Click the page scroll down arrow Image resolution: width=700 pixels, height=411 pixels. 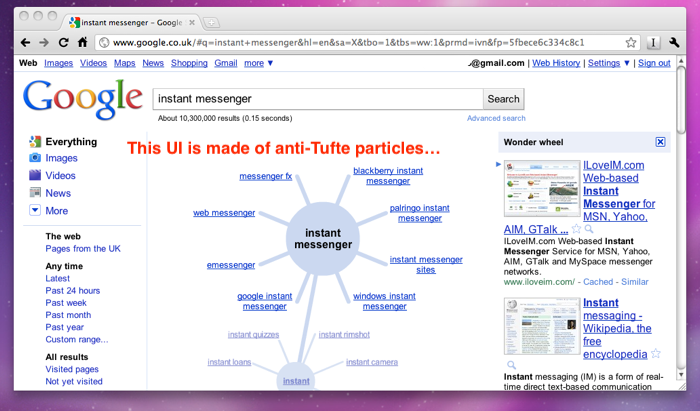[x=681, y=375]
